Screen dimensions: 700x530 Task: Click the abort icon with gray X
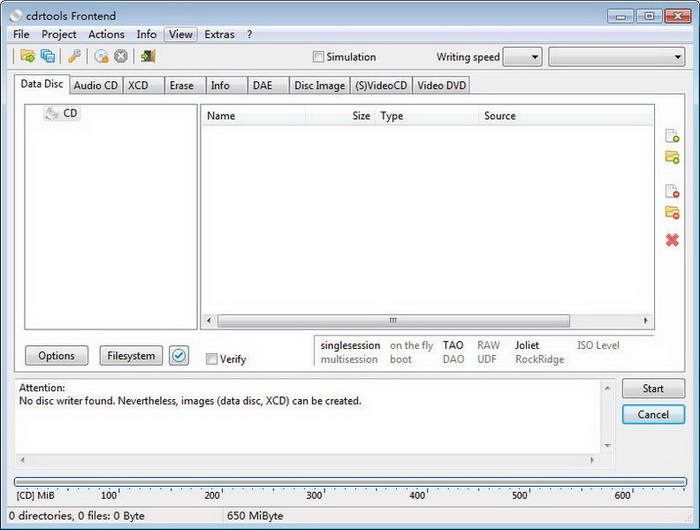[121, 56]
